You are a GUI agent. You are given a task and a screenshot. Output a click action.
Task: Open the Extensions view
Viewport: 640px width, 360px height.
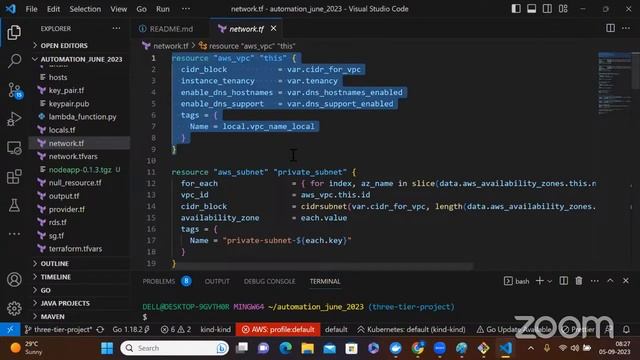(14, 177)
